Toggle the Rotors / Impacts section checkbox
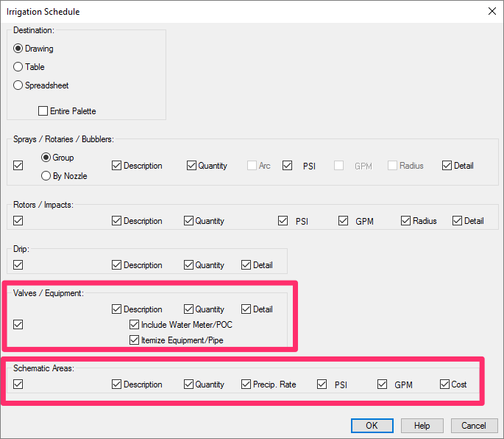 [18, 221]
